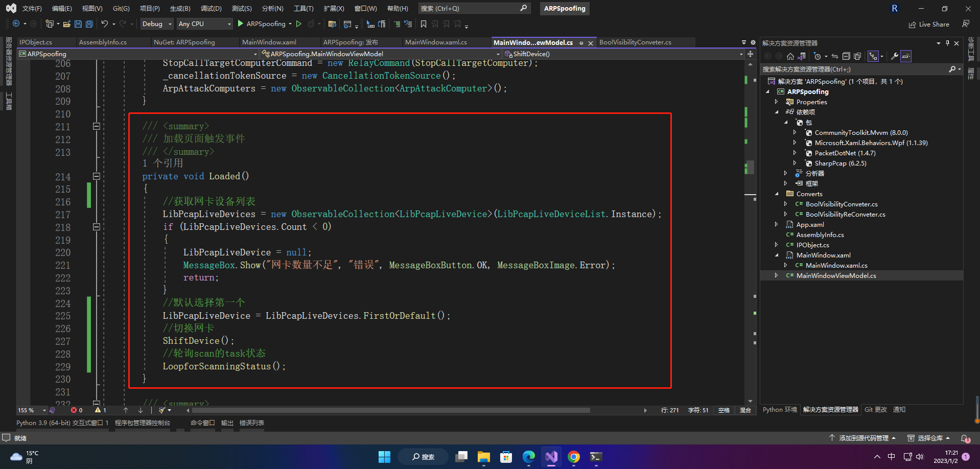Click the feedback person icon near Live Share
Screen dimensions: 980x469
(x=966, y=24)
